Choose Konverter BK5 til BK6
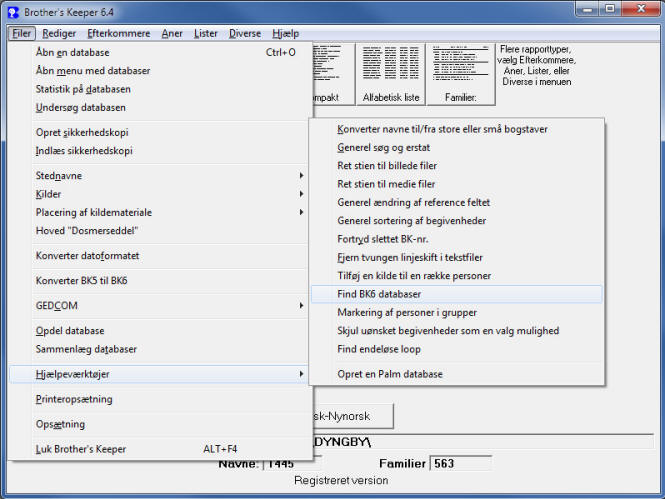This screenshot has height=499, width=665. [x=160, y=280]
